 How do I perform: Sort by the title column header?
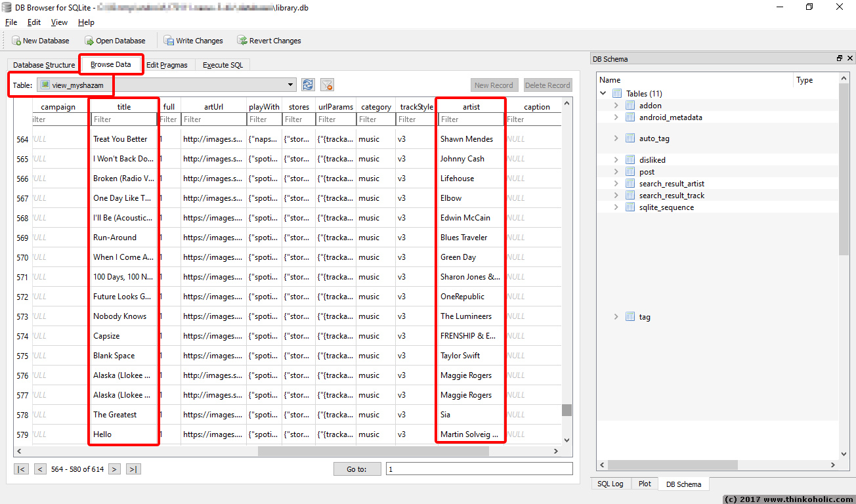tap(124, 107)
